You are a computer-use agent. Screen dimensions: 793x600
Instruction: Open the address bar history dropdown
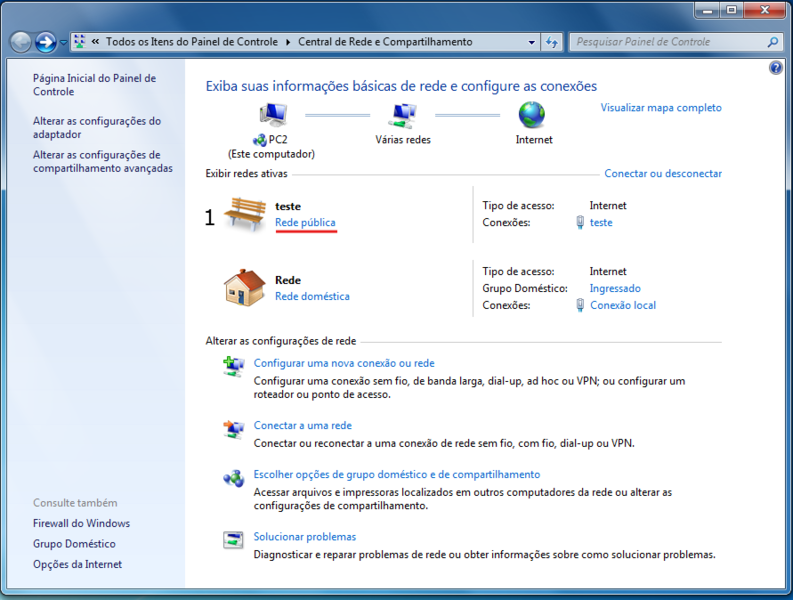point(532,42)
